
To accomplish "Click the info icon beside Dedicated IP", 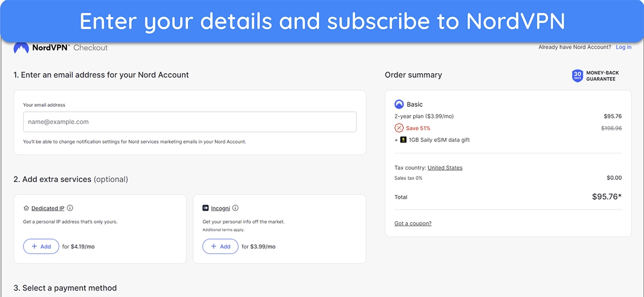I will click(70, 208).
